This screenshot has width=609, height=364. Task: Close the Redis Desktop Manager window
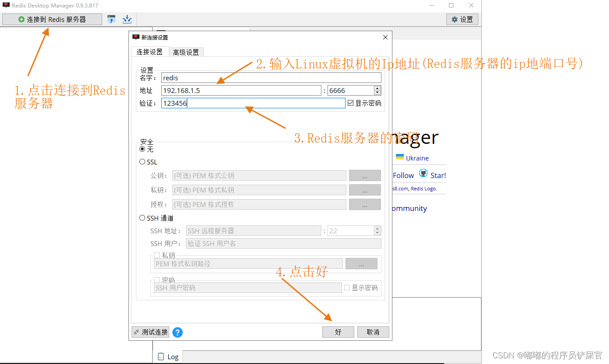[471, 5]
